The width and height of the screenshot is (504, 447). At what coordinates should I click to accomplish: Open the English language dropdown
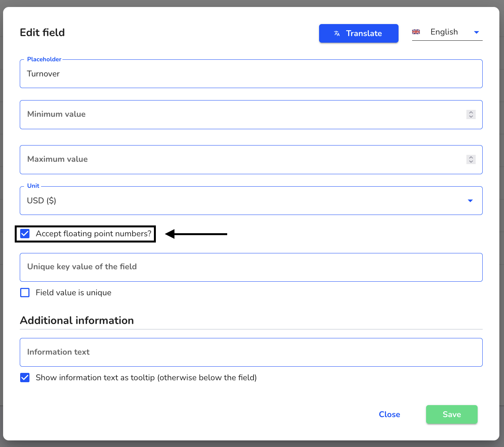(x=447, y=32)
